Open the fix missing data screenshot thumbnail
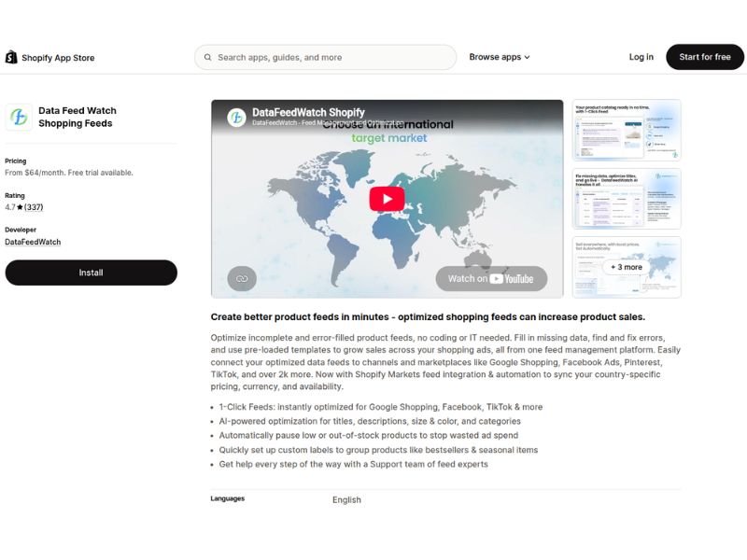Viewport: 747px width, 560px height. (626, 199)
